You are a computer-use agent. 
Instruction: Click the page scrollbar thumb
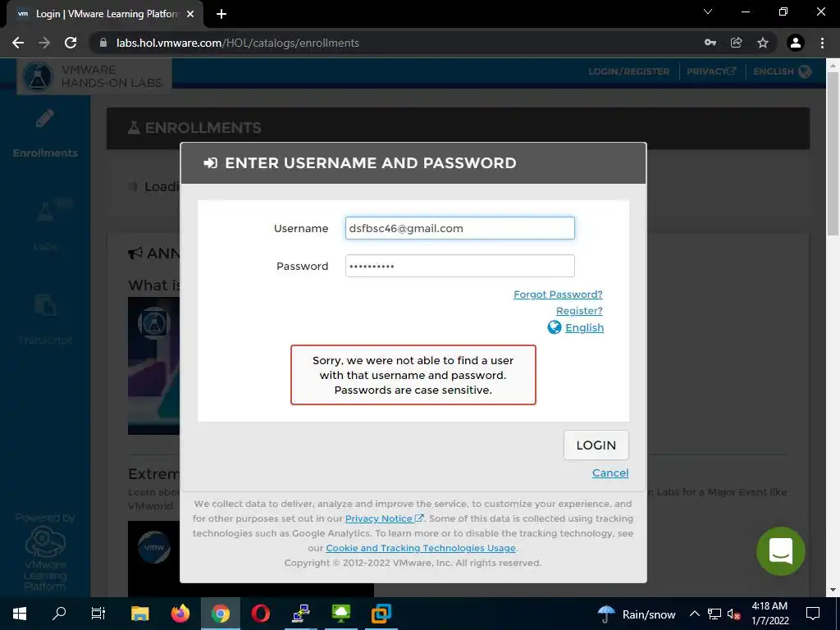tap(833, 153)
